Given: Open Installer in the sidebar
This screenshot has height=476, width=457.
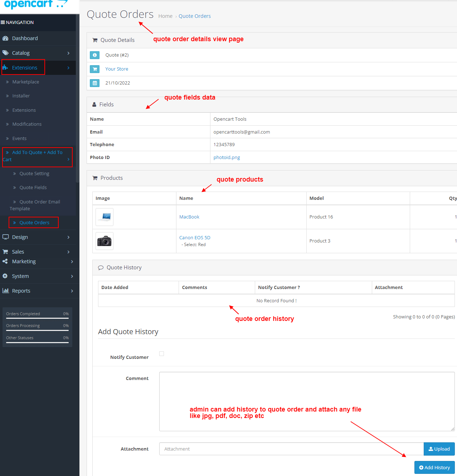Looking at the screenshot, I should point(21,96).
